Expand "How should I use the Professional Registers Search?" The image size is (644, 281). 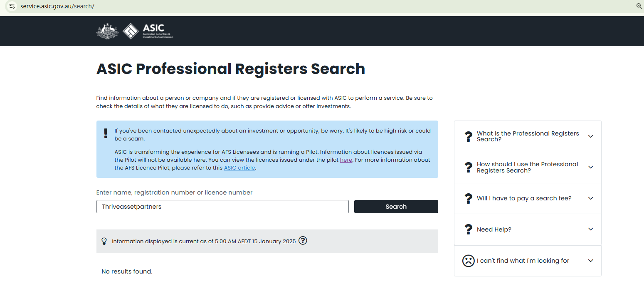[590, 167]
